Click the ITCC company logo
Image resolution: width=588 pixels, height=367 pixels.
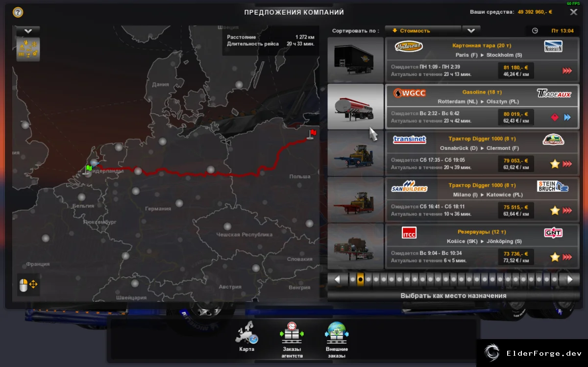coord(409,233)
